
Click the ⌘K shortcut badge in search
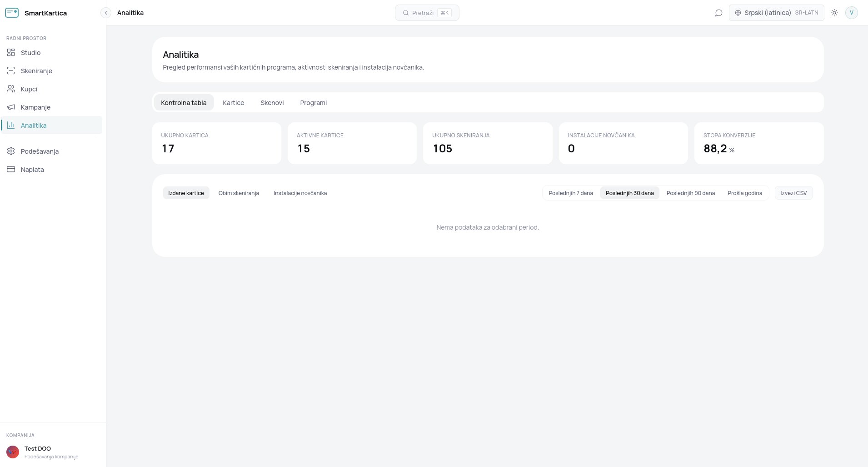point(444,13)
